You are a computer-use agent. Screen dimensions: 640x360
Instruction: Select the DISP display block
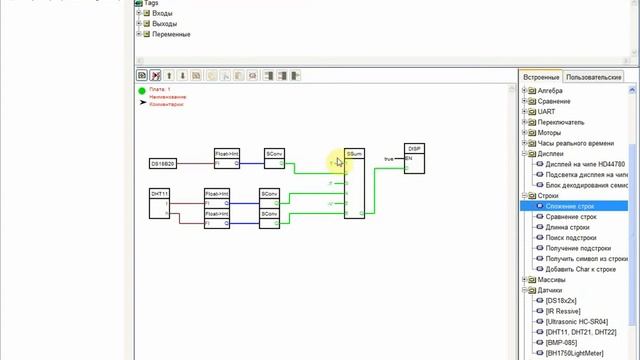tap(414, 158)
